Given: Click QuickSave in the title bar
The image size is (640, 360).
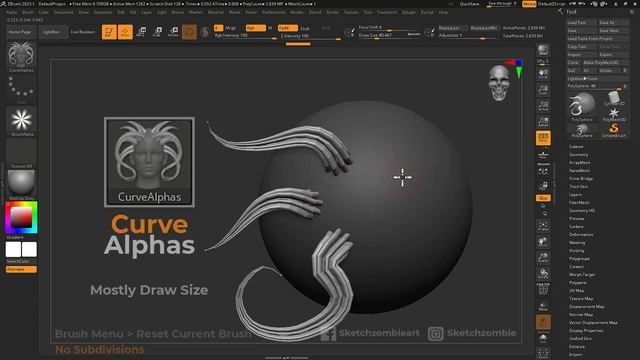Looking at the screenshot, I should (469, 4).
